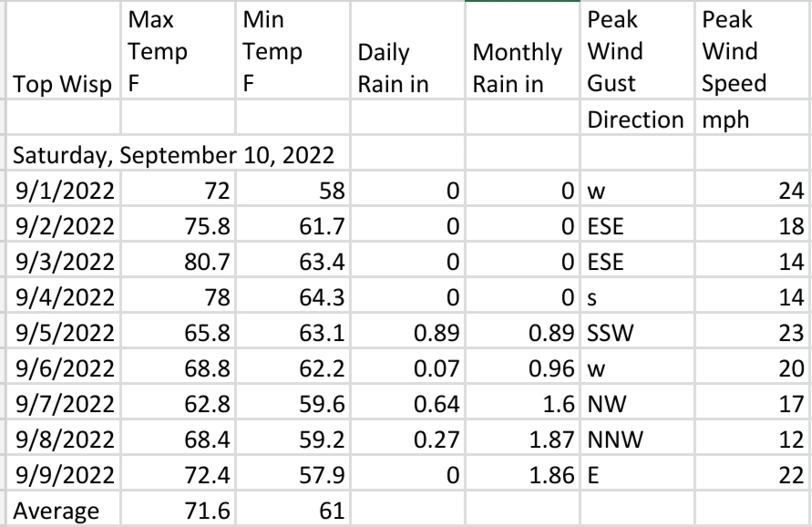
Task: Select the Min Temp F header cell
Action: point(293,50)
